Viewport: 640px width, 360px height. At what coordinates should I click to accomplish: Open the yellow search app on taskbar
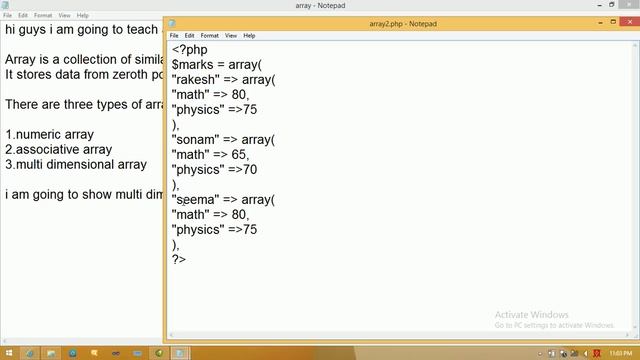pyautogui.click(x=94, y=353)
